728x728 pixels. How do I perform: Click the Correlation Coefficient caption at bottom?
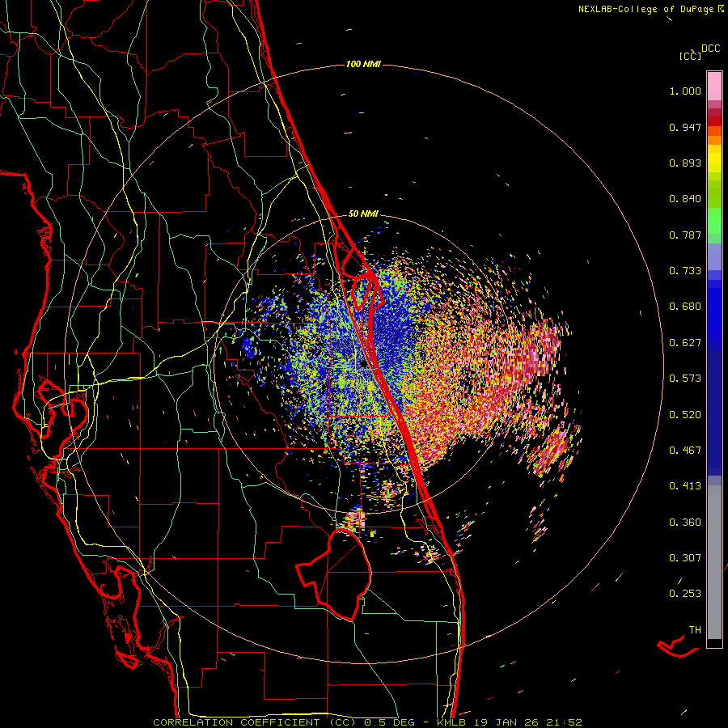[367, 722]
